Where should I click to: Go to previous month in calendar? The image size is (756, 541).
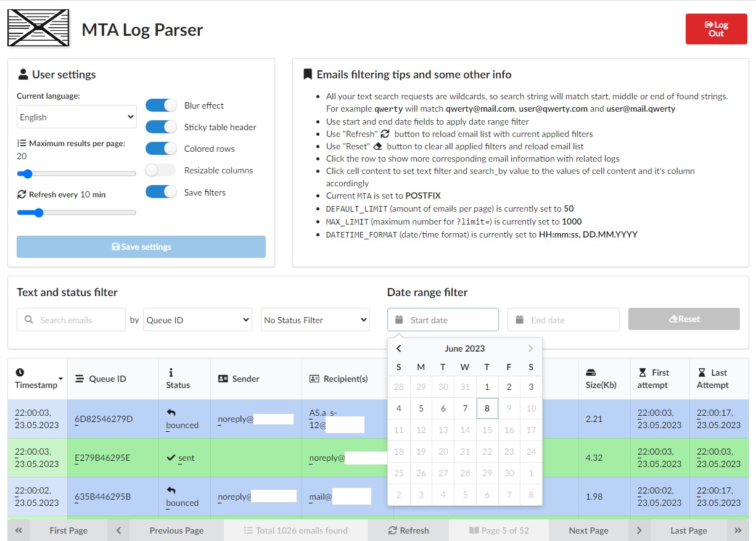(x=399, y=349)
